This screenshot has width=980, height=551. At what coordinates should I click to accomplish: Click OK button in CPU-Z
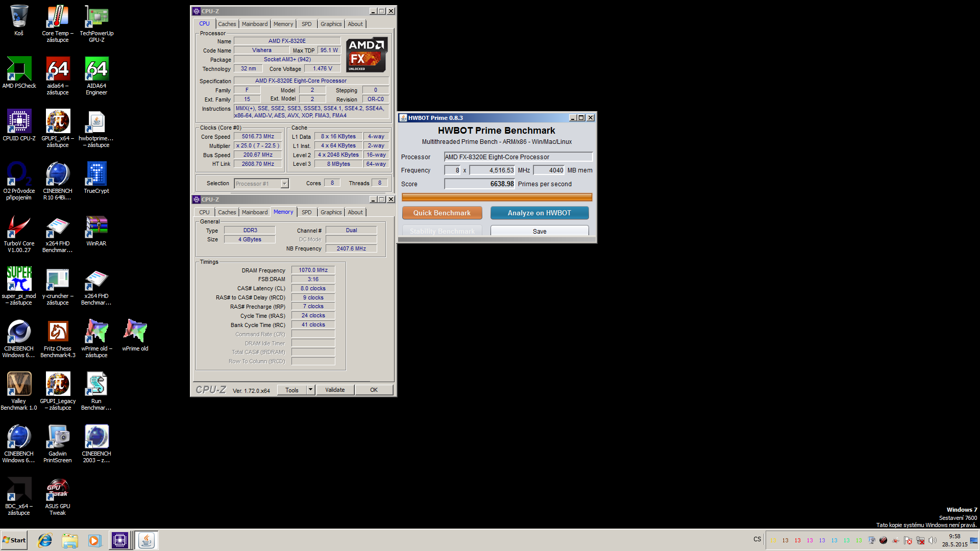coord(374,390)
